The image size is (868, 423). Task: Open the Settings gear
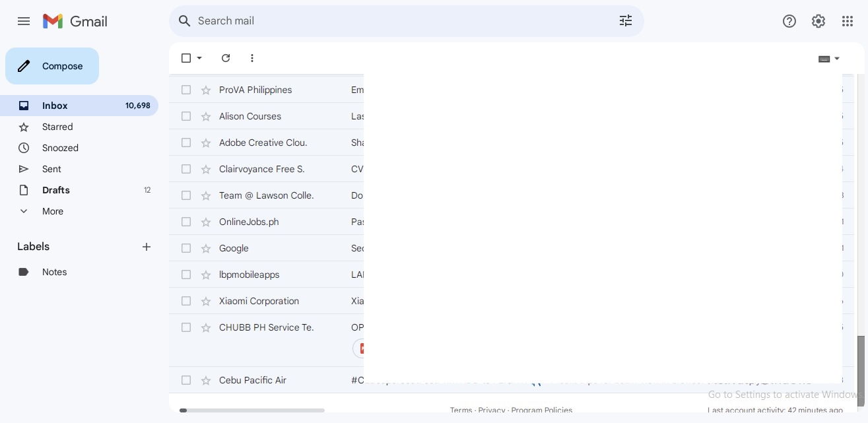click(x=818, y=21)
